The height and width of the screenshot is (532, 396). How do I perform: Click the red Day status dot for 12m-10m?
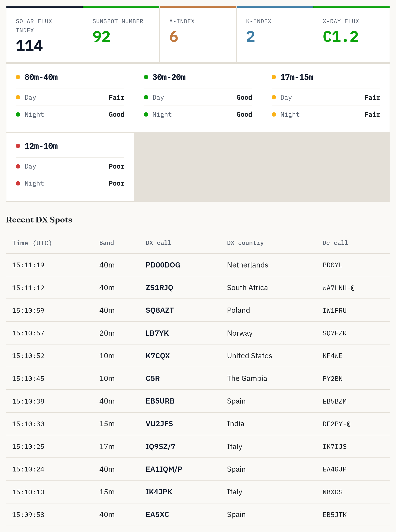click(18, 166)
